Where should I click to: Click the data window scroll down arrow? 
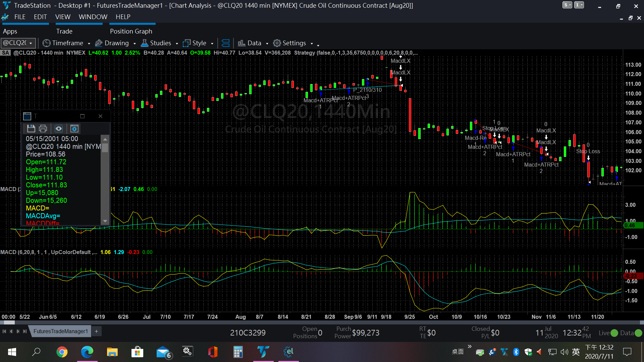pyautogui.click(x=105, y=221)
